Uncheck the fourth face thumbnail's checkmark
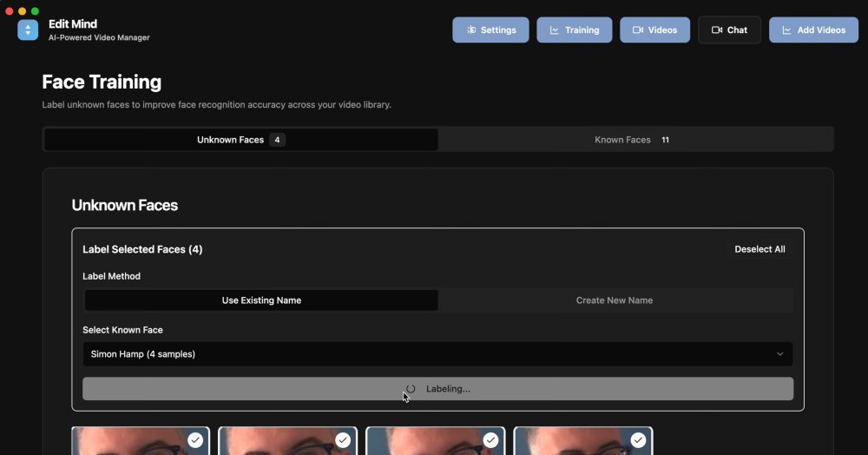Screen dimensions: 868x455 click(x=638, y=440)
